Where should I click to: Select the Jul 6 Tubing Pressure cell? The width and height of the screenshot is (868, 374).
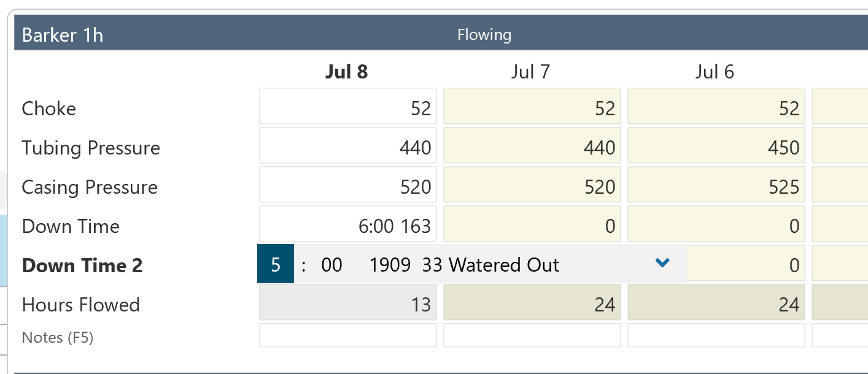[716, 148]
